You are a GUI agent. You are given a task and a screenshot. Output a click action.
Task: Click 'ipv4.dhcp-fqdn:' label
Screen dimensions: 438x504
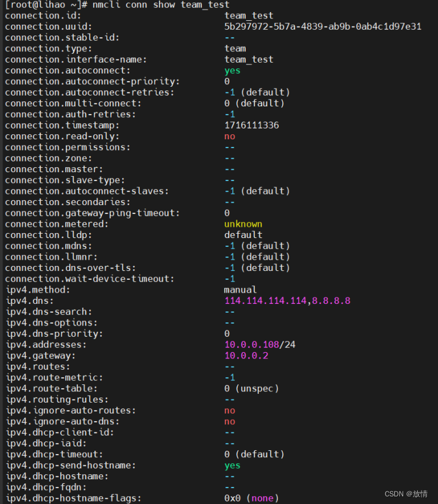pos(47,487)
